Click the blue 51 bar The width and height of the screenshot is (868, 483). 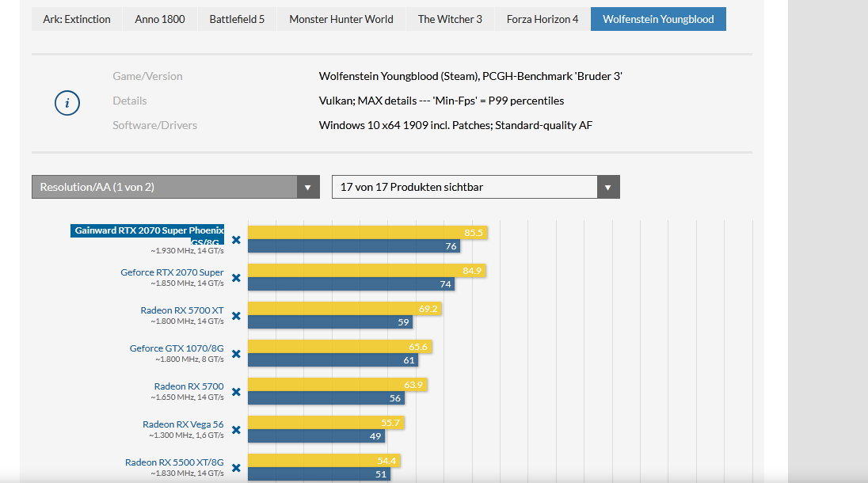[319, 475]
